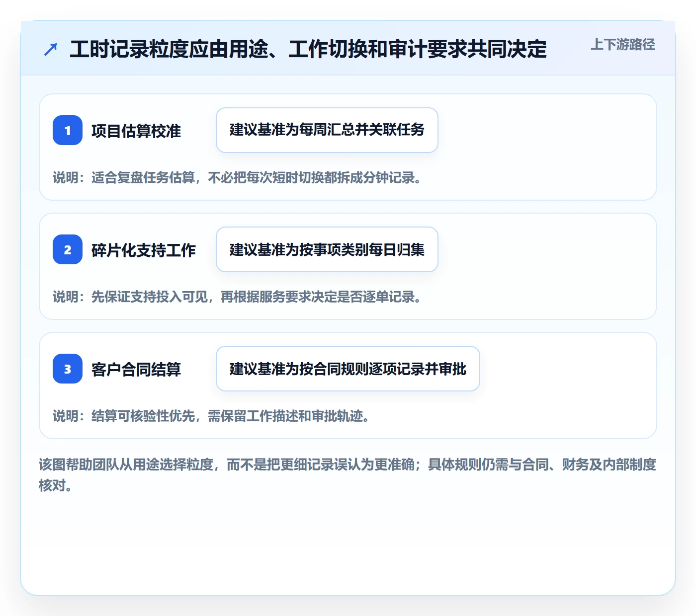Click the number 3 step badge

(68, 369)
